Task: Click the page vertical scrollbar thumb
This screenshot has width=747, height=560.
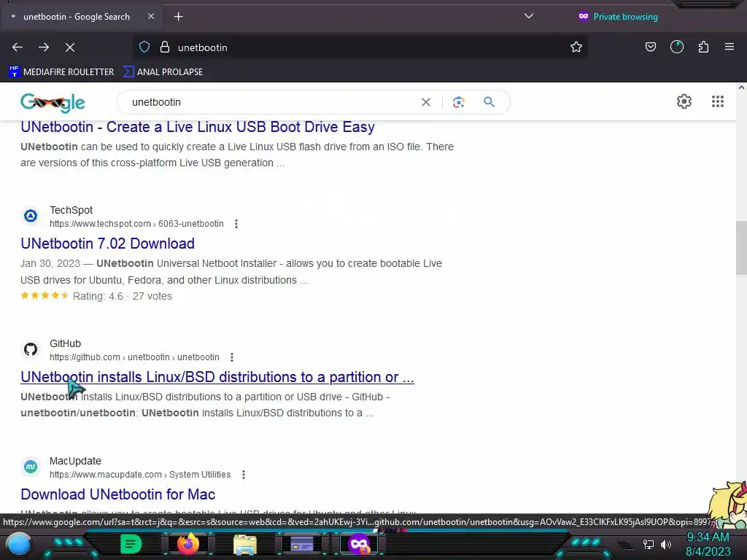Action: point(741,248)
